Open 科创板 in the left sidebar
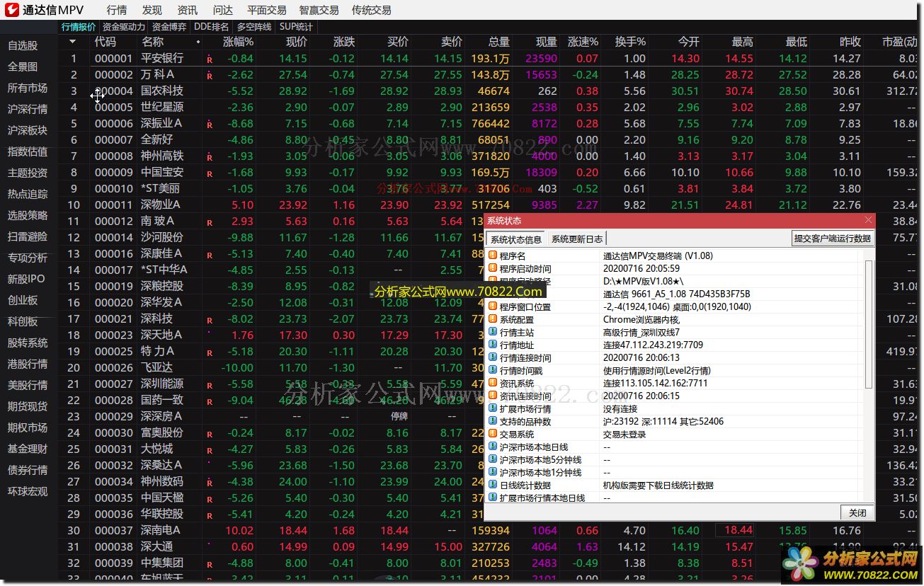Image resolution: width=924 pixels, height=586 pixels. 23,321
